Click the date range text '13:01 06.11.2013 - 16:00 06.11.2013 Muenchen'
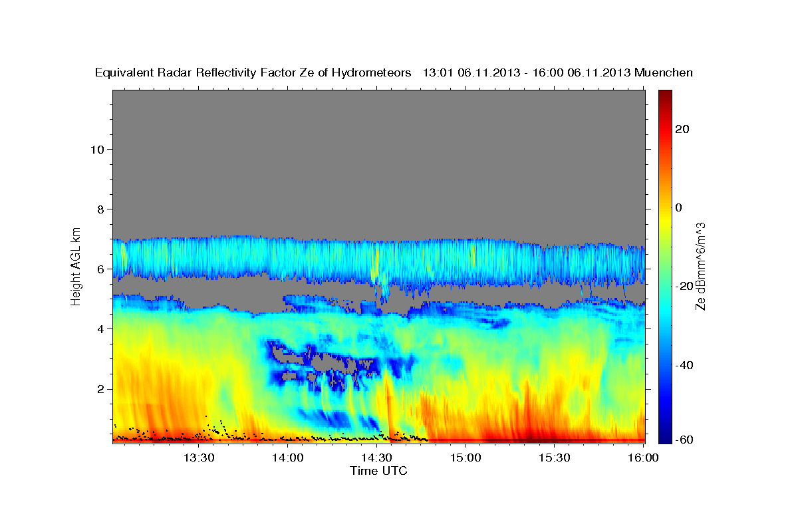 pyautogui.click(x=557, y=73)
